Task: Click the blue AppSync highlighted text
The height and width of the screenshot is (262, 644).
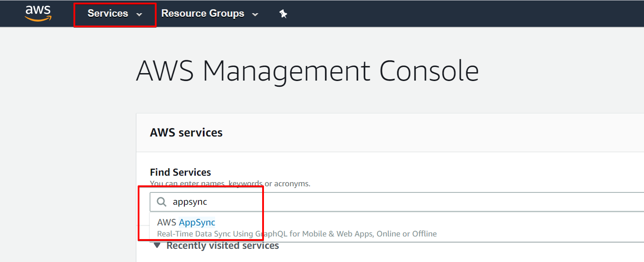Action: click(x=197, y=222)
